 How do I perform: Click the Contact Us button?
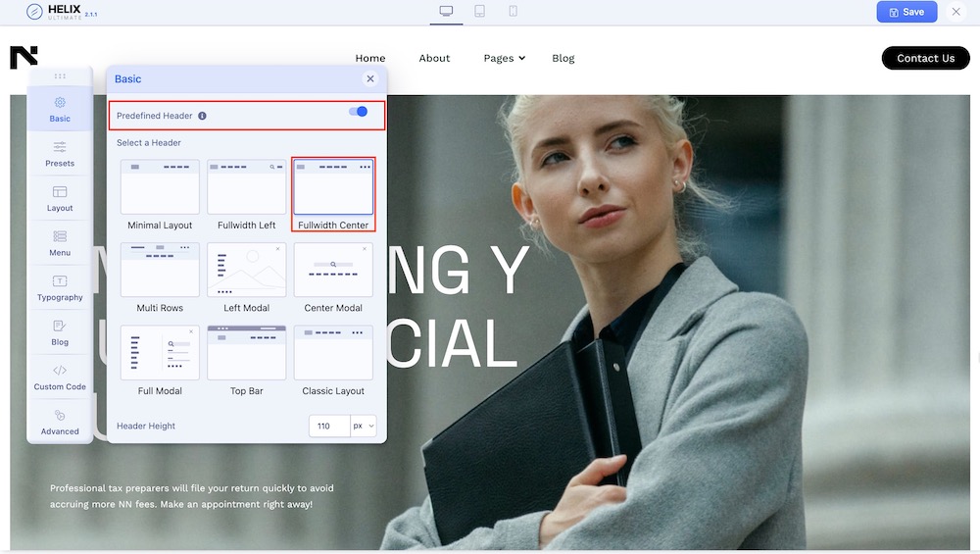(x=925, y=58)
